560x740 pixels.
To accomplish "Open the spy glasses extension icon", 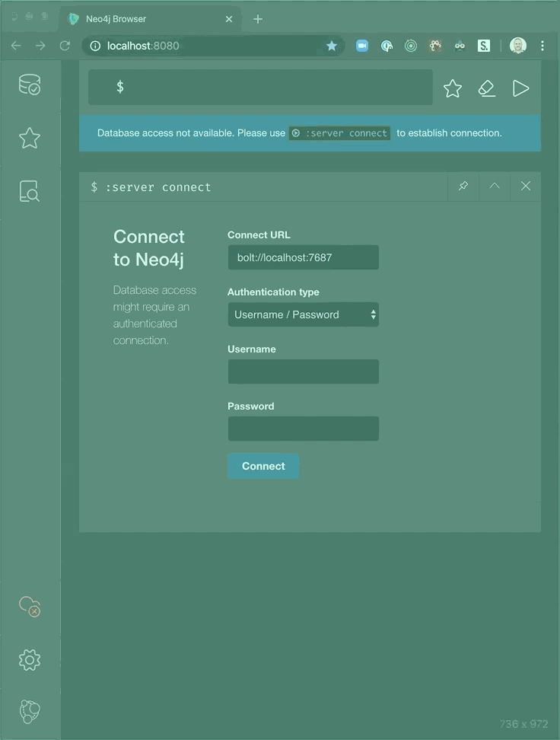I will tap(460, 46).
